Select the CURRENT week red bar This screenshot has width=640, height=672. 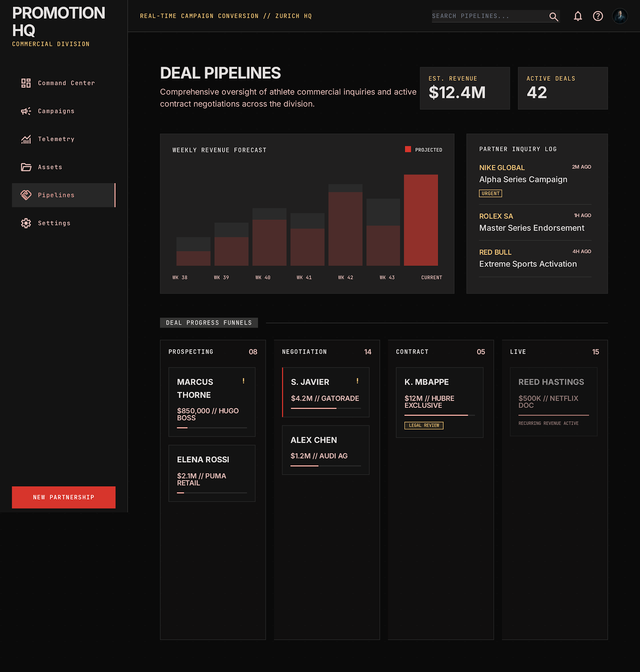(x=421, y=220)
